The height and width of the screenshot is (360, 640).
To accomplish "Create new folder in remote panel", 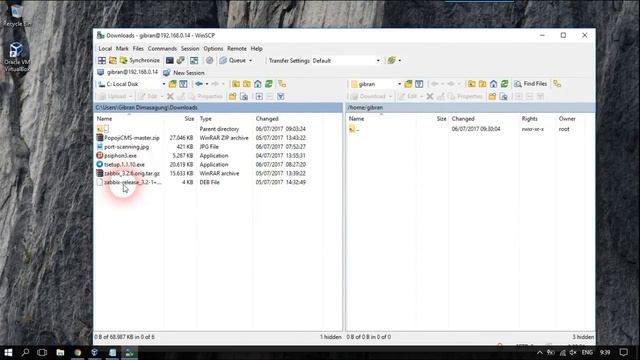I will click(x=492, y=96).
